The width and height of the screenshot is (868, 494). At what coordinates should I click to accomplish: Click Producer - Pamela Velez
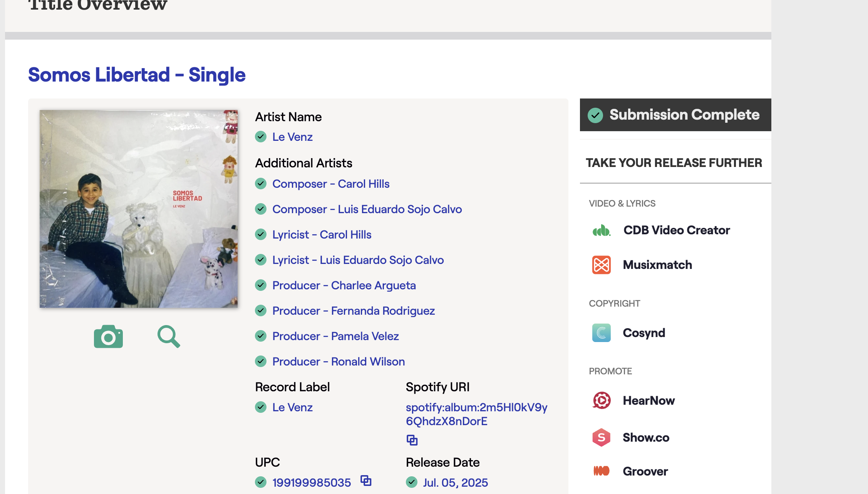tap(335, 336)
